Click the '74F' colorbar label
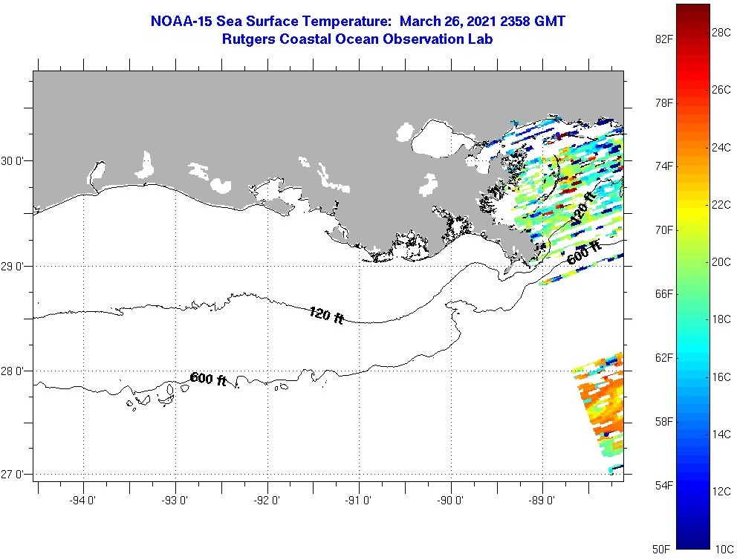This screenshot has height=560, width=737. 663,166
